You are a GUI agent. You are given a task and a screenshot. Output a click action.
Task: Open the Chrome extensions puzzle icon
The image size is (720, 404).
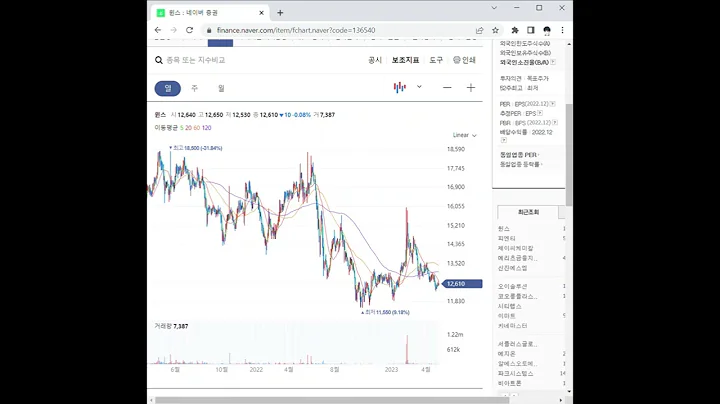[x=515, y=30]
